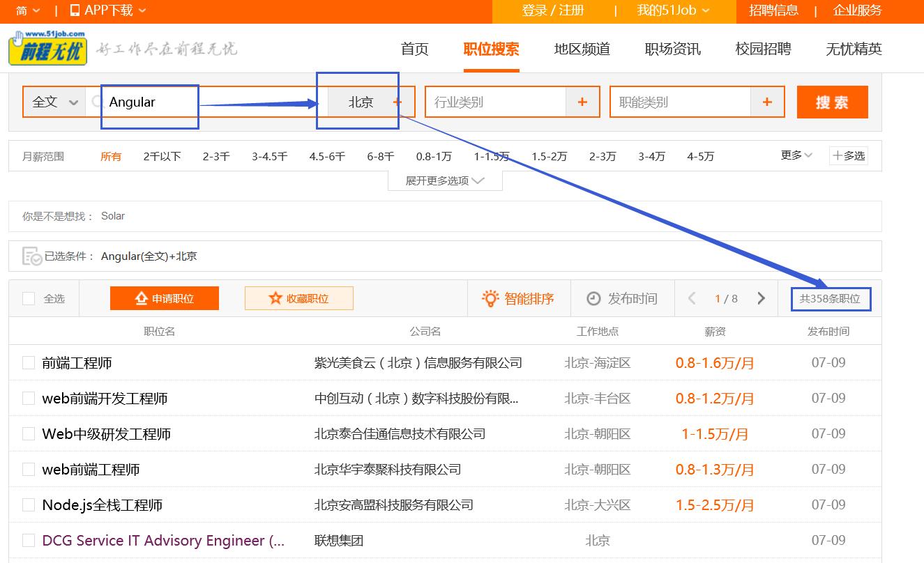
Task: Check the Node.js全栈工程师 job row
Action: pos(29,504)
